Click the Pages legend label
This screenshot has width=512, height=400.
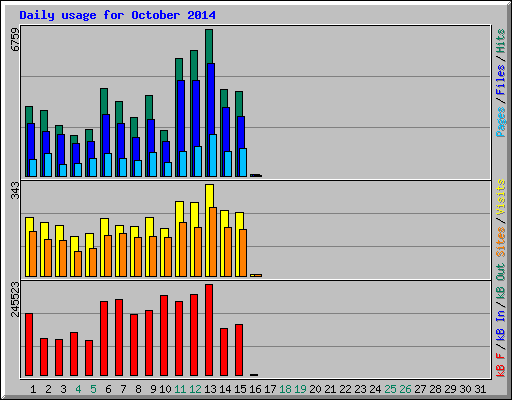tap(501, 122)
